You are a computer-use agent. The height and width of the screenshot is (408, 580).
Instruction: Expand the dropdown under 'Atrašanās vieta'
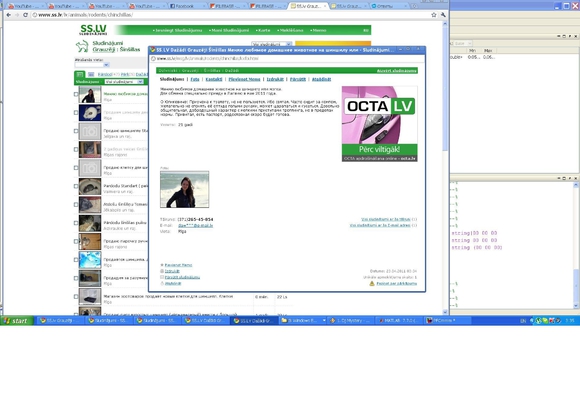92,65
